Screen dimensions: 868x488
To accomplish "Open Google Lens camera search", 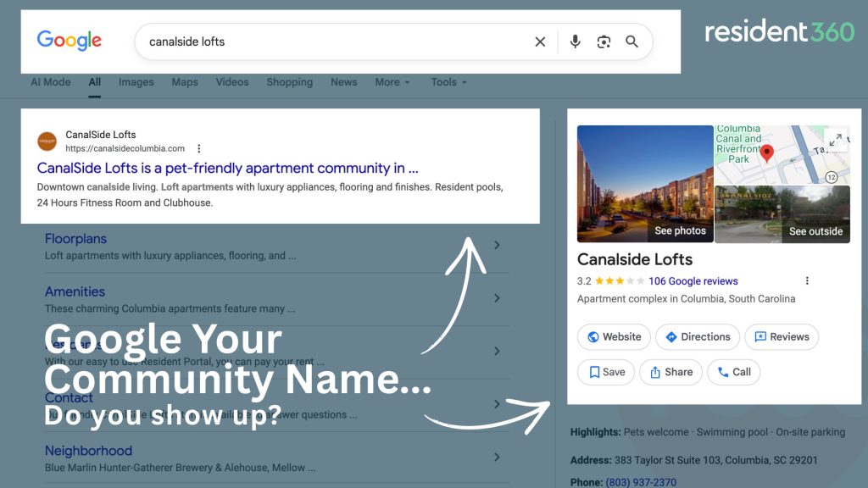I will 602,41.
